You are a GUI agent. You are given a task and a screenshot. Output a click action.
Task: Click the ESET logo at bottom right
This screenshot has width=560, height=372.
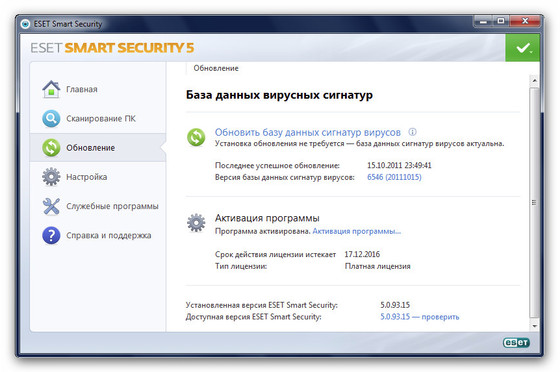click(516, 343)
